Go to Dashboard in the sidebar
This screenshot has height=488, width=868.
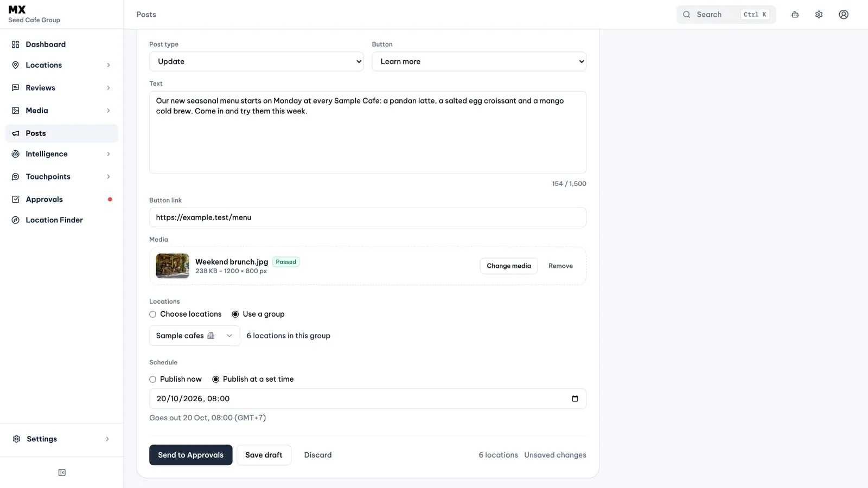[x=62, y=44]
